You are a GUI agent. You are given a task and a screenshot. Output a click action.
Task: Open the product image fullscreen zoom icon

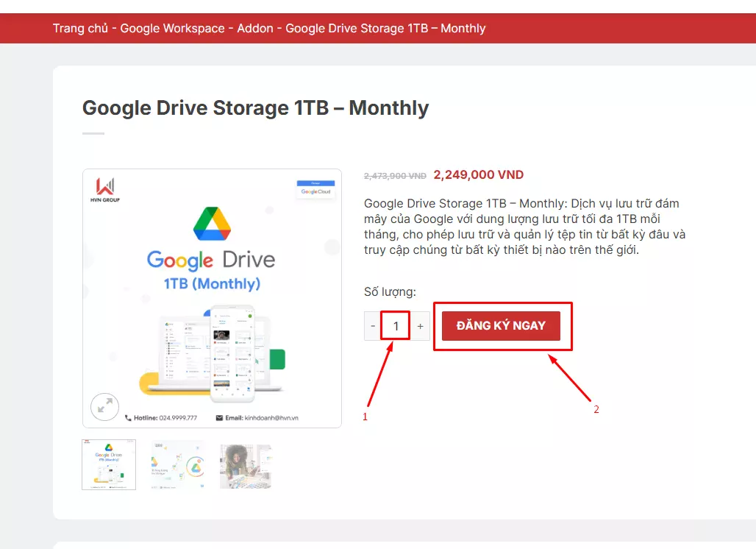(105, 405)
